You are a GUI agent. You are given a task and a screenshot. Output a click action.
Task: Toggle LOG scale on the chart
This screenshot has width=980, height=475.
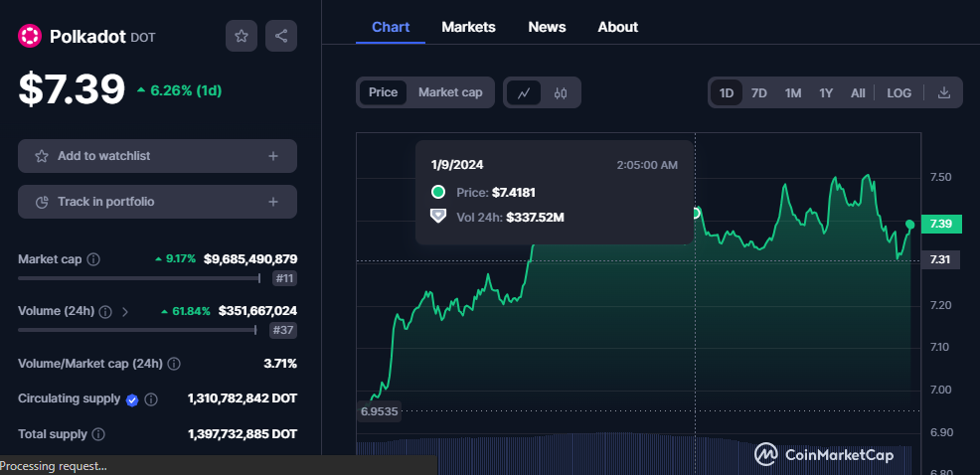(x=898, y=93)
